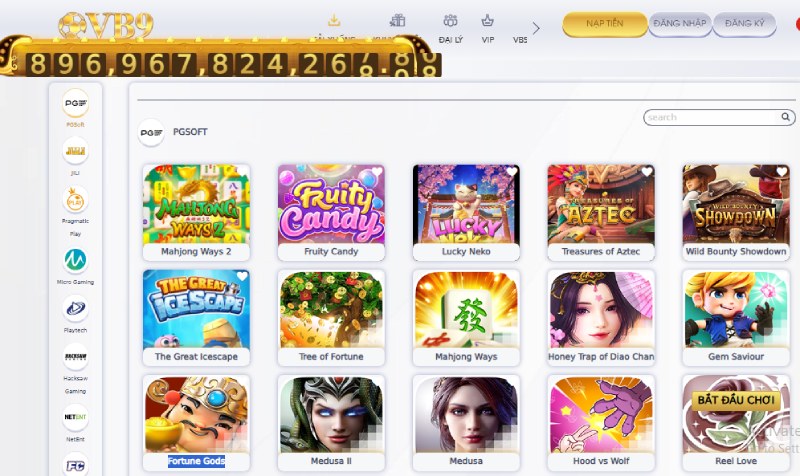Open the Wild Bounty Showdown thumbnail
The height and width of the screenshot is (476, 800).
(736, 204)
